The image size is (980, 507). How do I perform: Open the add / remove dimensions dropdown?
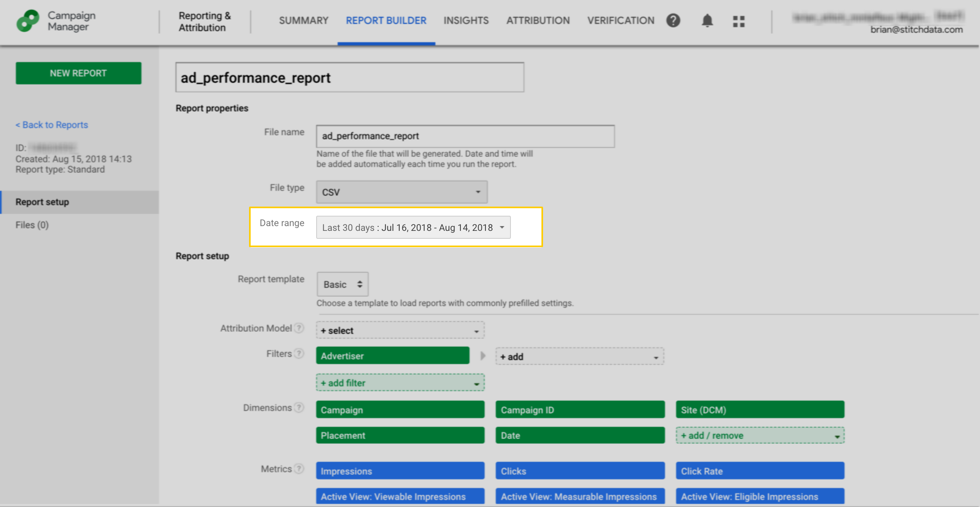pyautogui.click(x=759, y=435)
